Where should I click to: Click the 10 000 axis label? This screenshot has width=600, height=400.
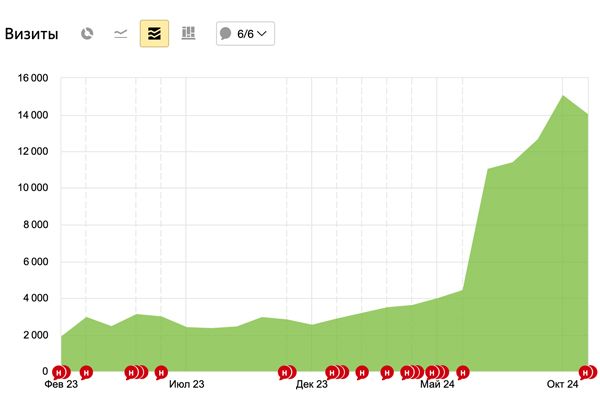point(33,188)
